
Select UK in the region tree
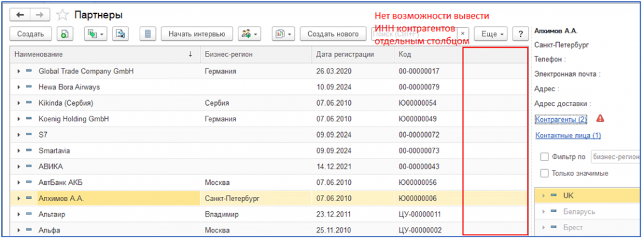pyautogui.click(x=568, y=196)
